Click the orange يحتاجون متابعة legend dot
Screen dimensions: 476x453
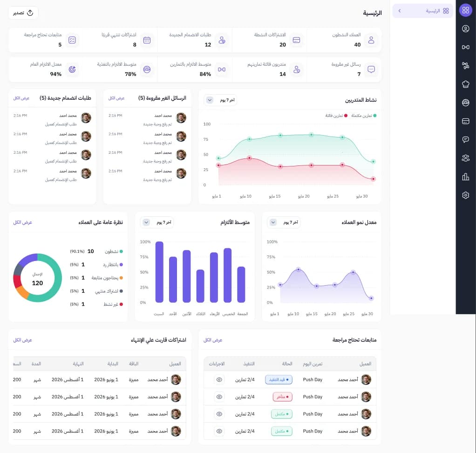[x=121, y=278]
